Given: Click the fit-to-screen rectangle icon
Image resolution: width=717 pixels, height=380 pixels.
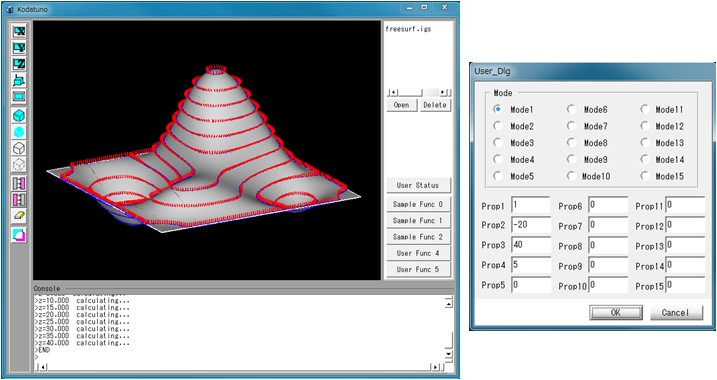Looking at the screenshot, I should click(x=19, y=96).
